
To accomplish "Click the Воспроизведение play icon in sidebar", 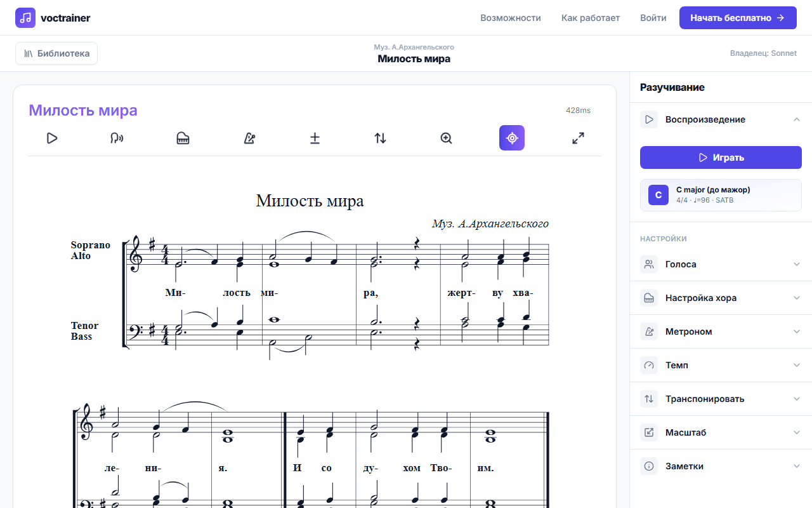I will pos(649,119).
